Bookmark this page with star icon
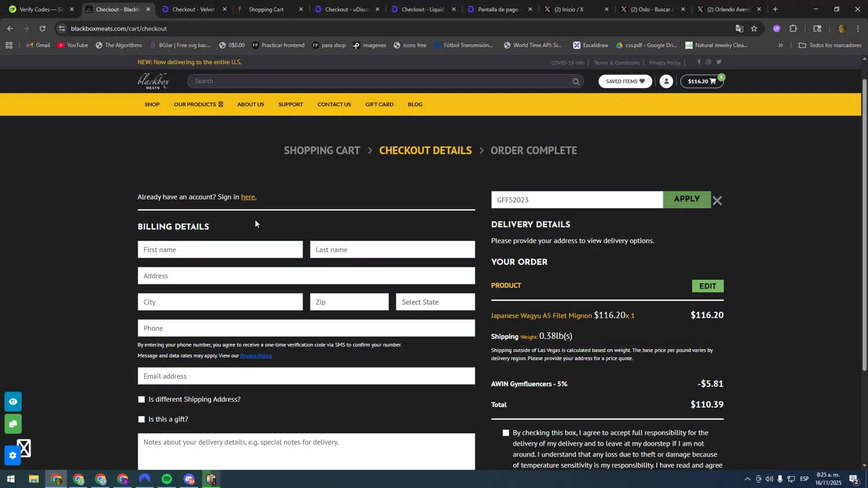 point(754,28)
